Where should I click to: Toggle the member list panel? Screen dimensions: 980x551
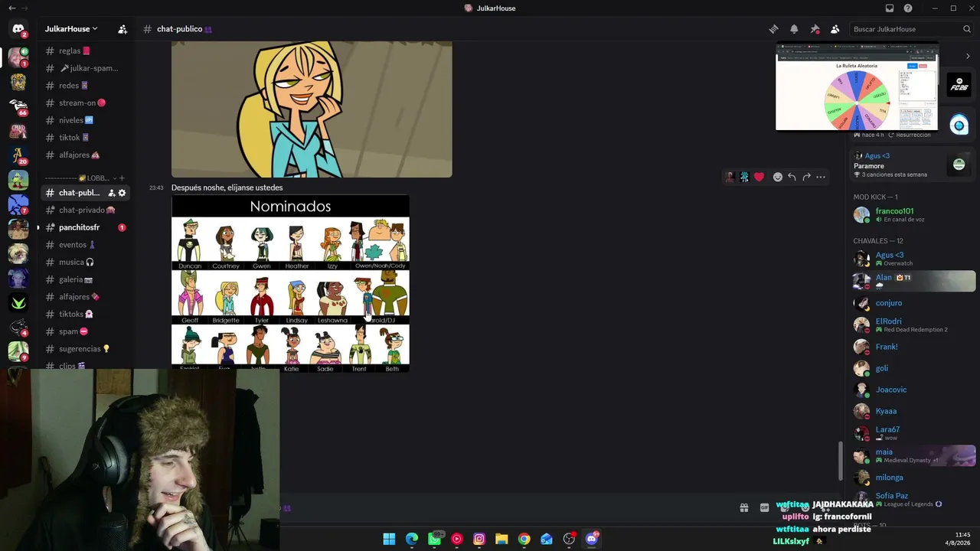(835, 29)
